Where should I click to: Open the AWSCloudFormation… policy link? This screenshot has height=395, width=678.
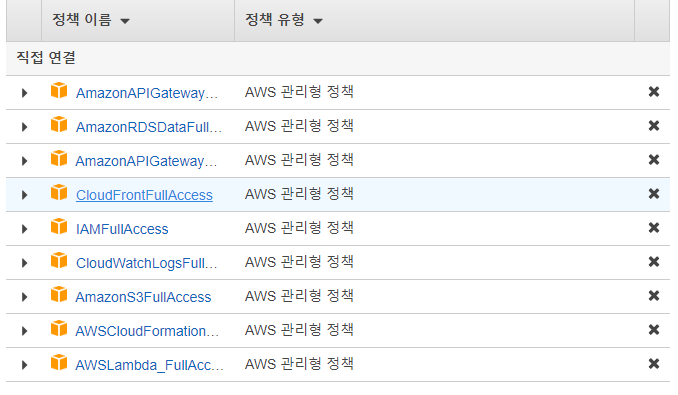pyautogui.click(x=147, y=331)
